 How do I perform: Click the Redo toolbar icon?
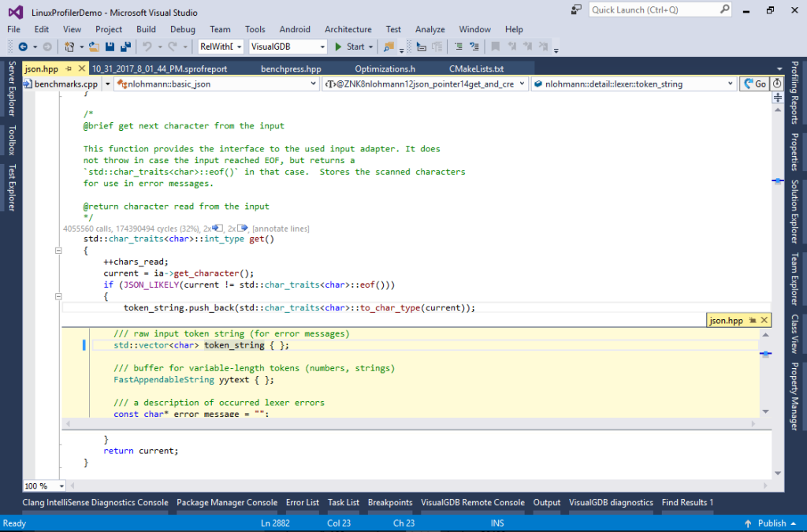(173, 47)
